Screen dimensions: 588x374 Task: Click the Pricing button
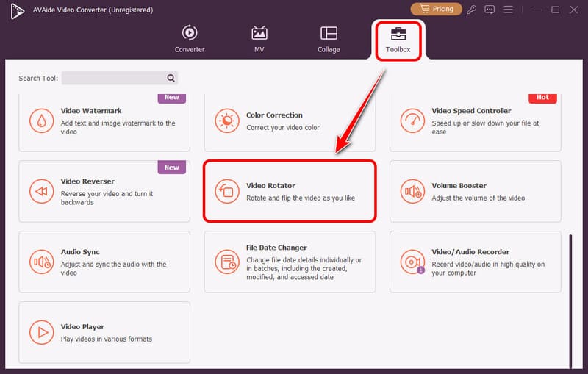click(x=436, y=9)
